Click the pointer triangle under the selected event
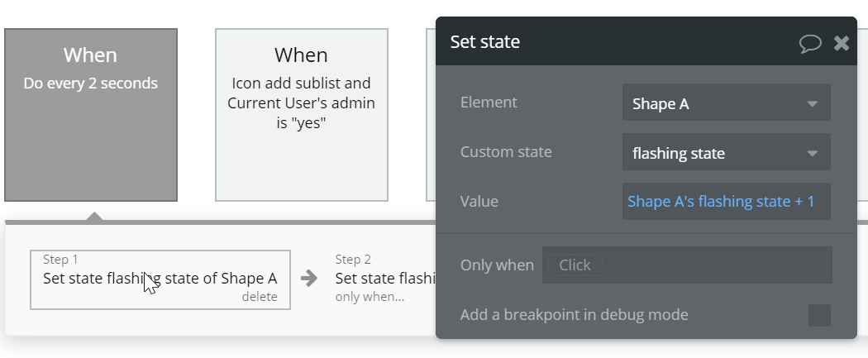Viewport: 868px width, 358px height. point(94,217)
